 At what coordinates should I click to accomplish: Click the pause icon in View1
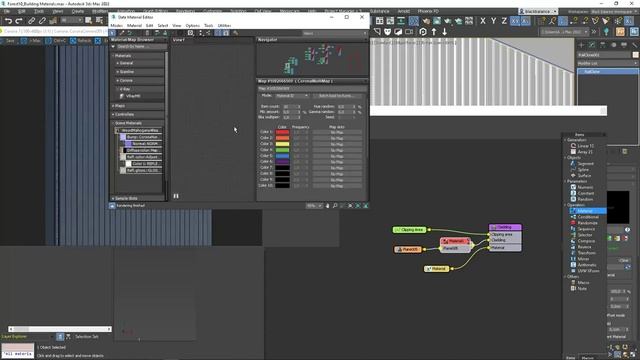click(x=176, y=196)
